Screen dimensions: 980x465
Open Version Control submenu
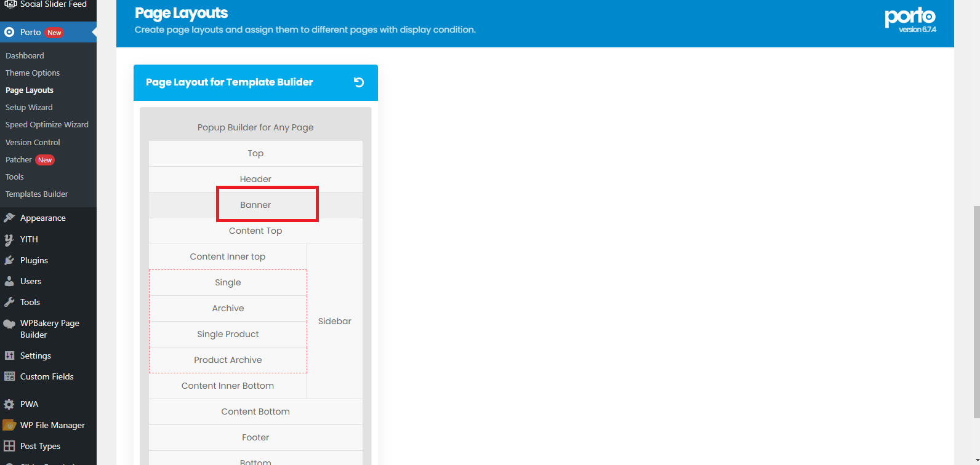click(33, 142)
